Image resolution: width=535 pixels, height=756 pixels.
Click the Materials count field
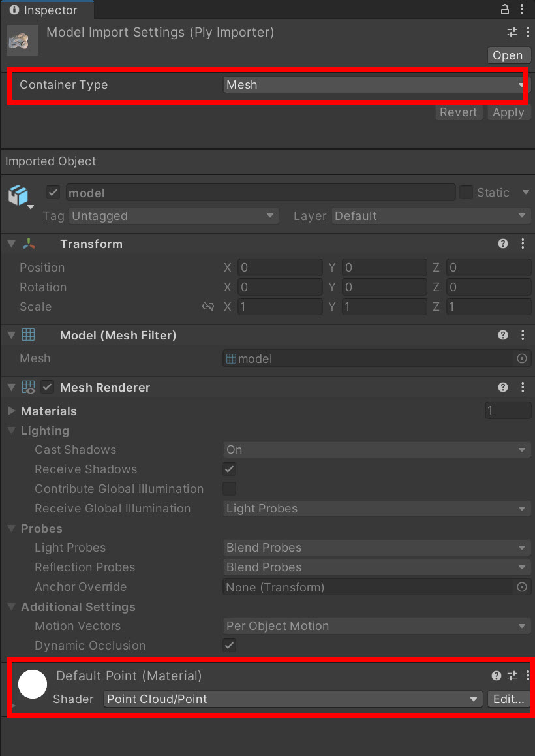coord(508,411)
